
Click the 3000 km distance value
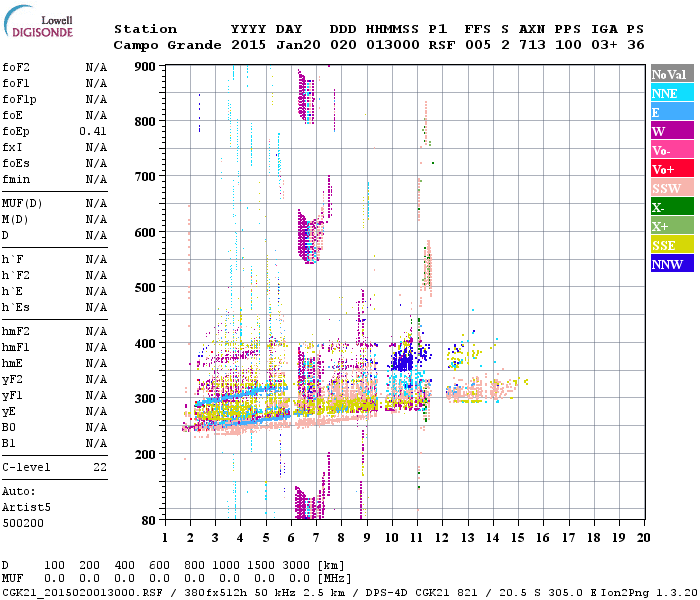pyautogui.click(x=296, y=566)
